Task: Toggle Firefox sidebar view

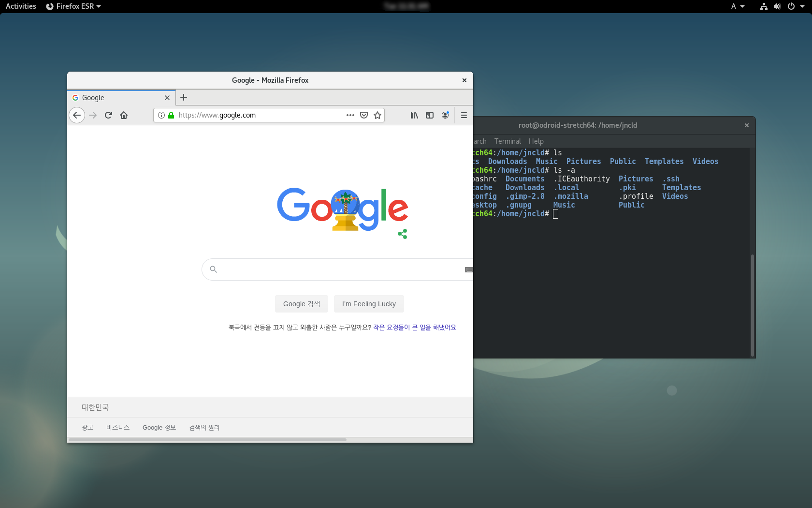Action: point(430,115)
